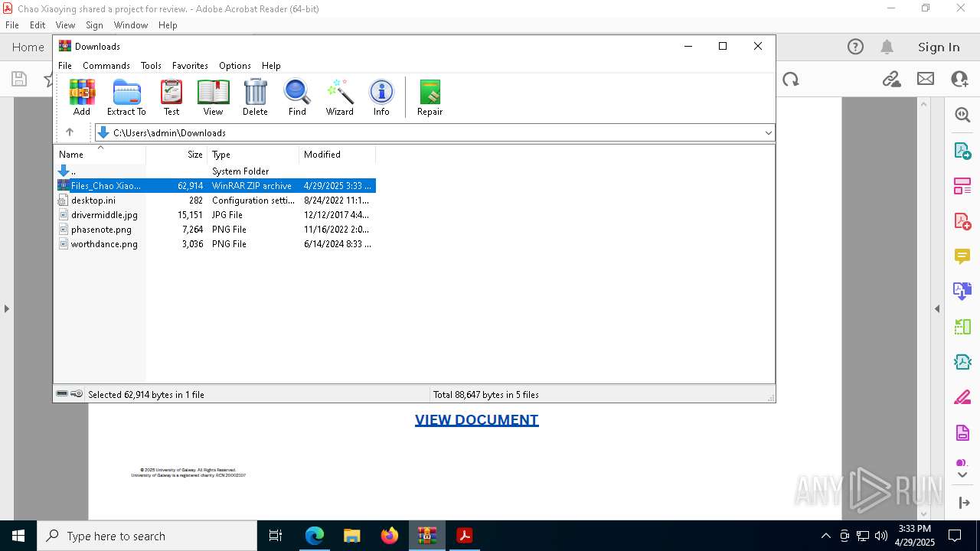Open Export PDF tool in right pane
The image size is (980, 551).
pyautogui.click(x=962, y=150)
